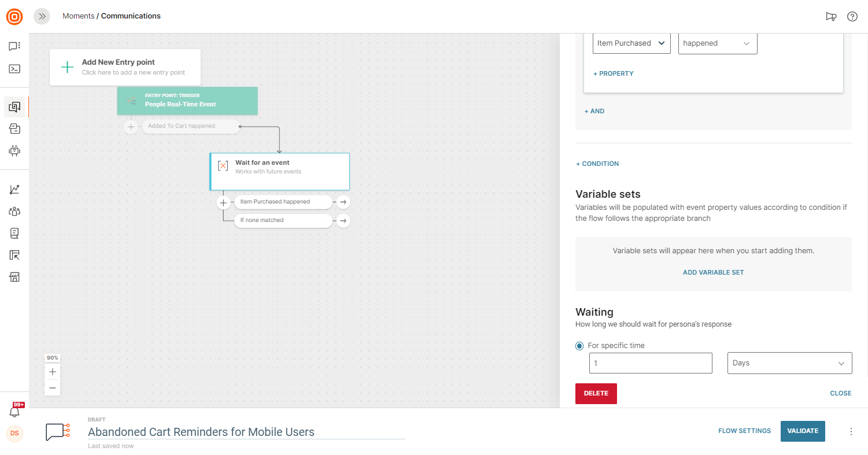Click the waiting time number input field

pos(650,363)
